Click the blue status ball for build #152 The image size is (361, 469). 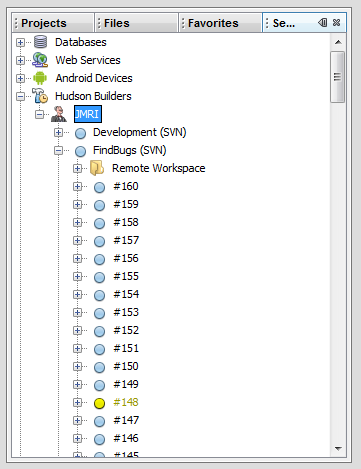coord(99,331)
